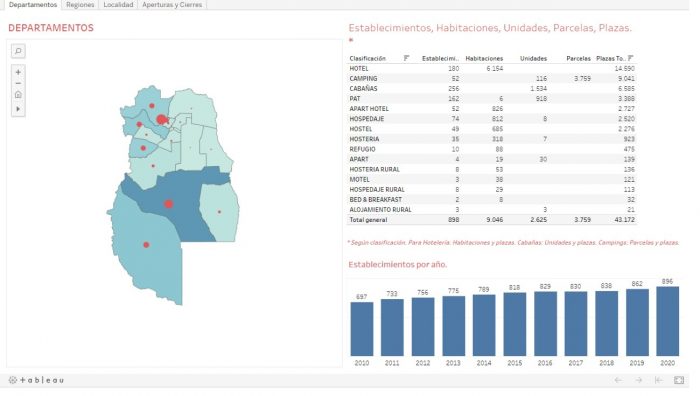Select the 2020 bar in chart
This screenshot has height=396, width=700.
click(x=667, y=321)
